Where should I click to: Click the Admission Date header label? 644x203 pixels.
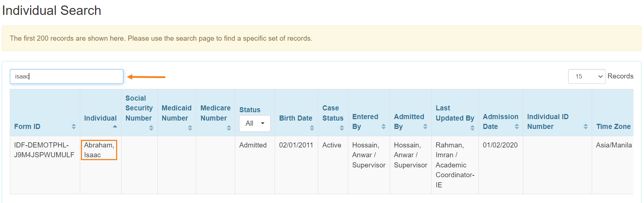click(500, 122)
